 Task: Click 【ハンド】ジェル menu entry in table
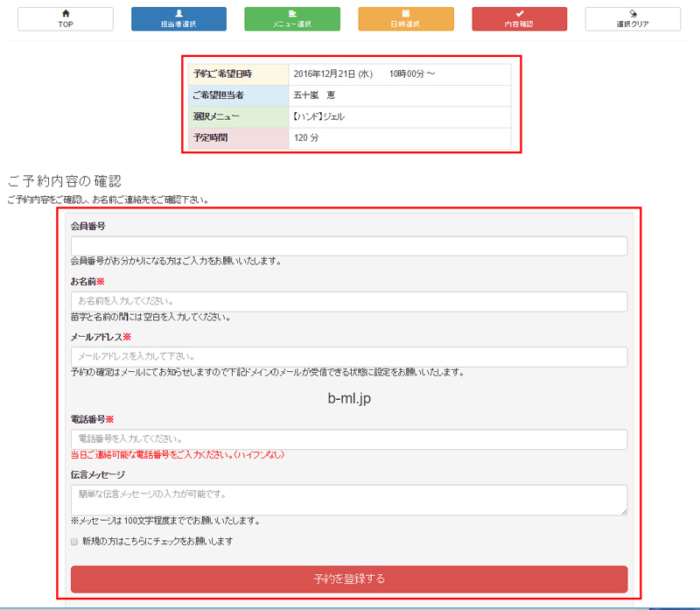tap(325, 117)
